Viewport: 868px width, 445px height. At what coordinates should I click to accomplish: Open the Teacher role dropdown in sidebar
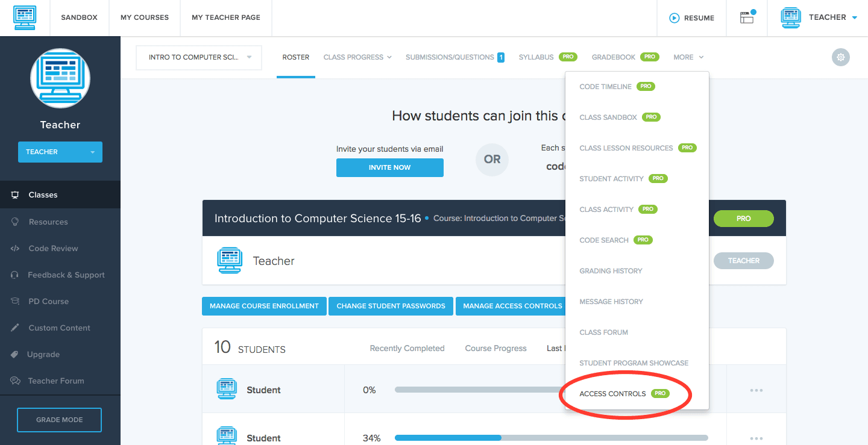point(60,152)
